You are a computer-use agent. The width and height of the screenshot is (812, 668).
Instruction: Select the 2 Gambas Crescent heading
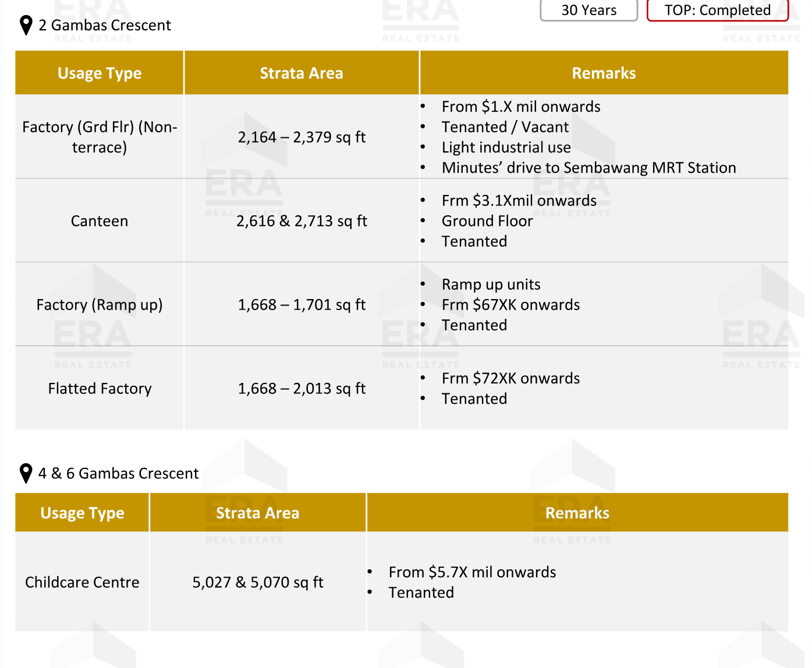(105, 26)
